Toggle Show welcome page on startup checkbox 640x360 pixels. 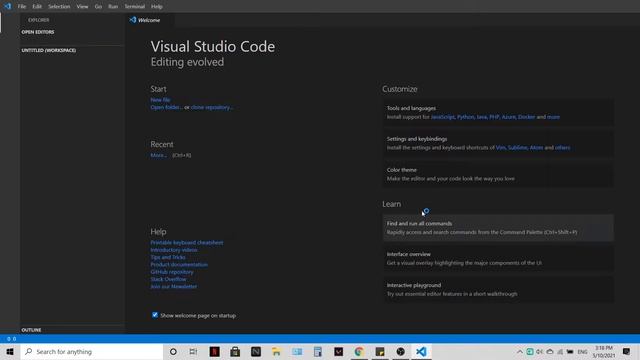pos(155,315)
